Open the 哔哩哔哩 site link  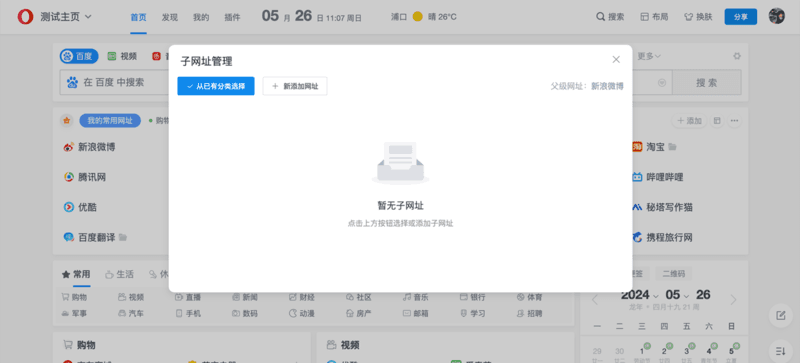[x=658, y=177]
